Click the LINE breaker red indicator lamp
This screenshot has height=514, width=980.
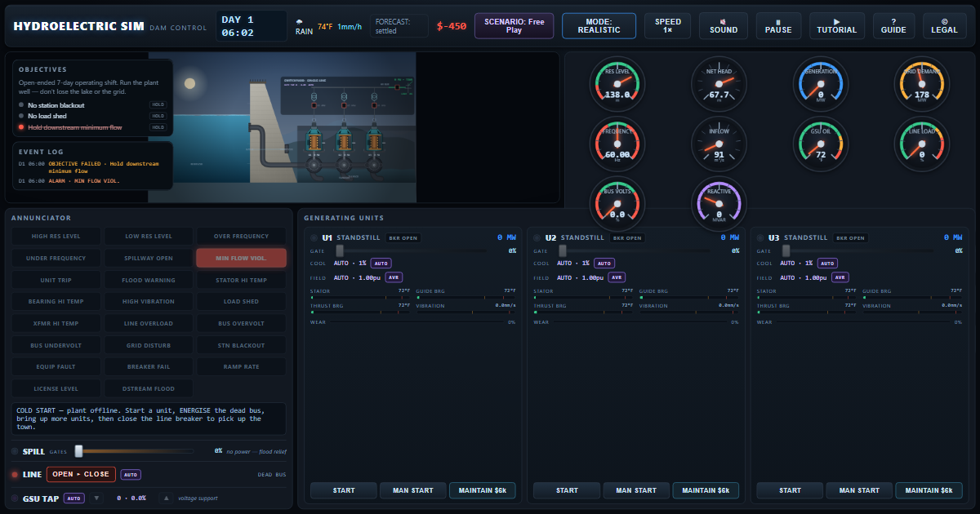tap(15, 474)
